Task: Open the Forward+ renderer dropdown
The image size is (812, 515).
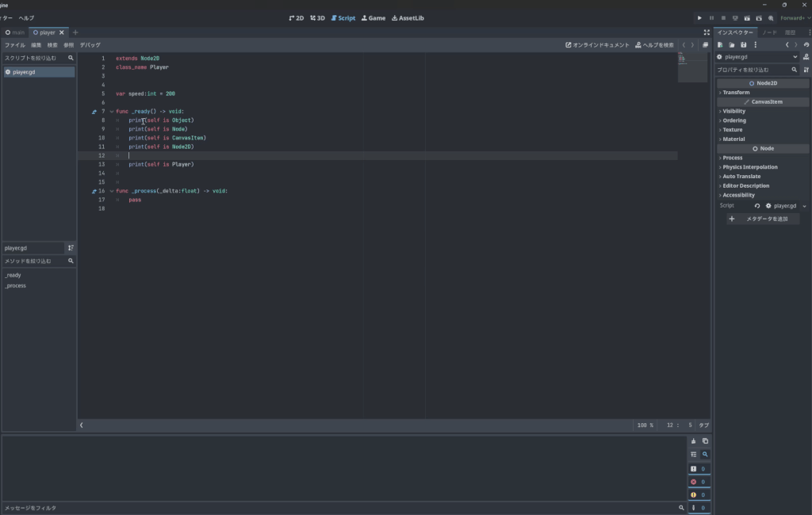Action: pos(795,18)
